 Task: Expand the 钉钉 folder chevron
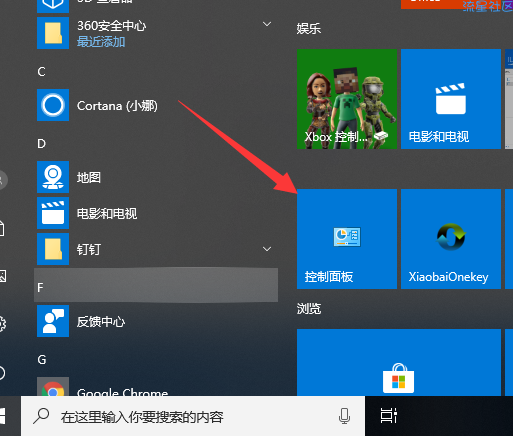267,249
